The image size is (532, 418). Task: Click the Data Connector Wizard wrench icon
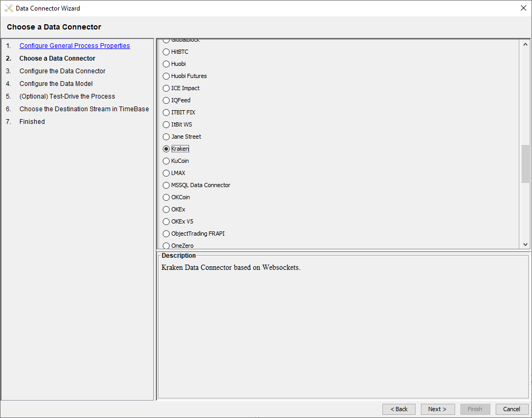click(x=8, y=8)
